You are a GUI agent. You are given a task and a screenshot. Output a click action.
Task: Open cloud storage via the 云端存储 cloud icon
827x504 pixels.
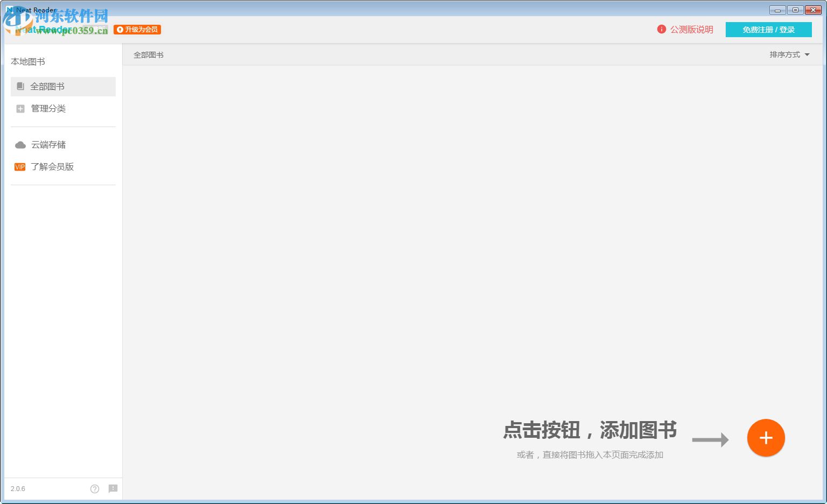[x=20, y=144]
